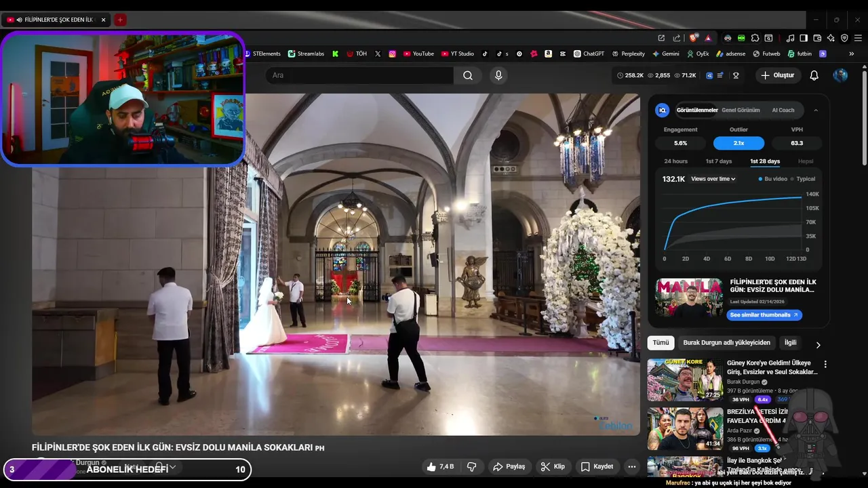Open the Gemini bookmark
Screen dimensions: 868x488
pos(666,54)
